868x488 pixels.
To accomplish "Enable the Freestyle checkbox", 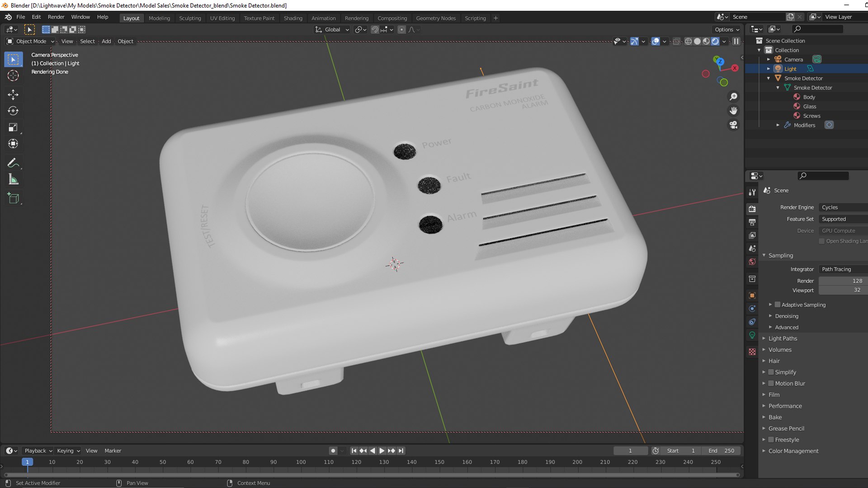I will point(771,440).
